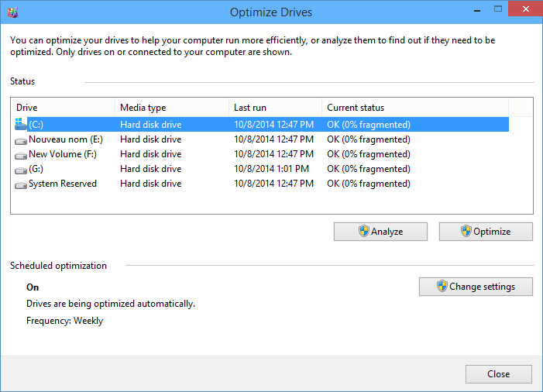This screenshot has height=392, width=543.
Task: Sort list by Media type column header
Action: click(x=170, y=108)
